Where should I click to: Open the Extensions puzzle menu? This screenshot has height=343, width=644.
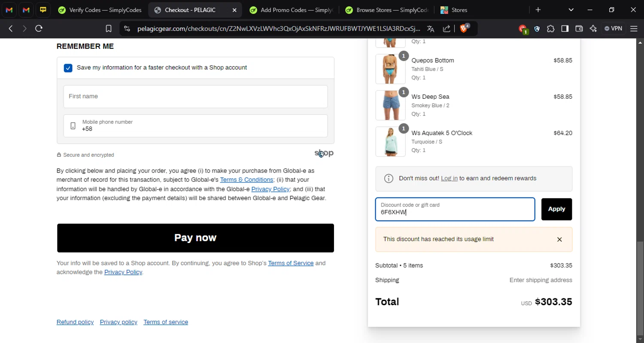coord(551,29)
